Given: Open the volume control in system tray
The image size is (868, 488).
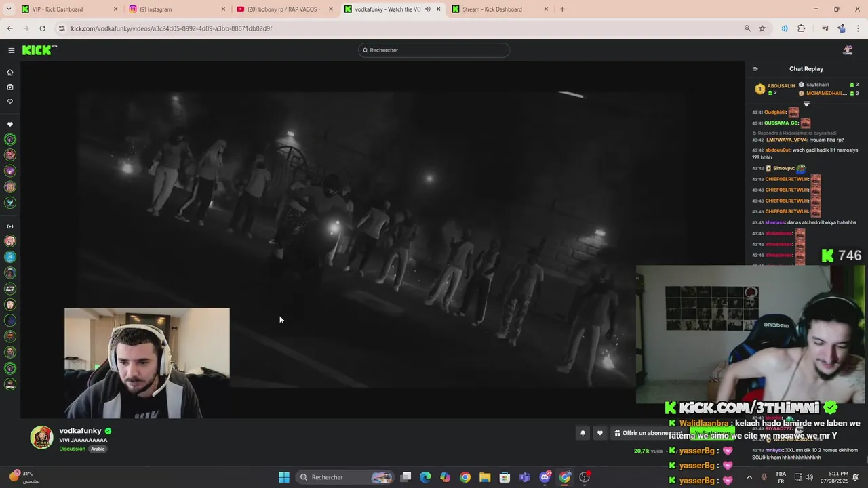Looking at the screenshot, I should 809,477.
